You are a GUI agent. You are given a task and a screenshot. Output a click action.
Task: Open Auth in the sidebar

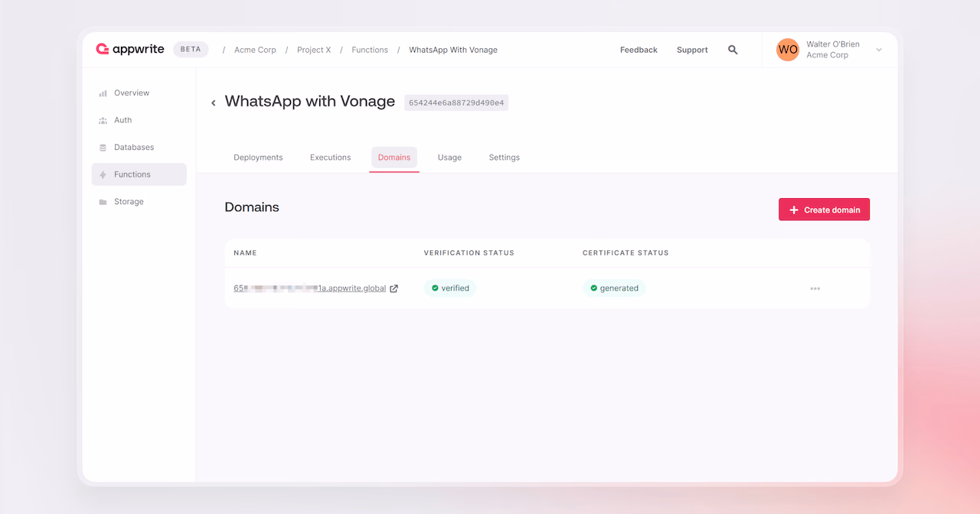pyautogui.click(x=139, y=120)
